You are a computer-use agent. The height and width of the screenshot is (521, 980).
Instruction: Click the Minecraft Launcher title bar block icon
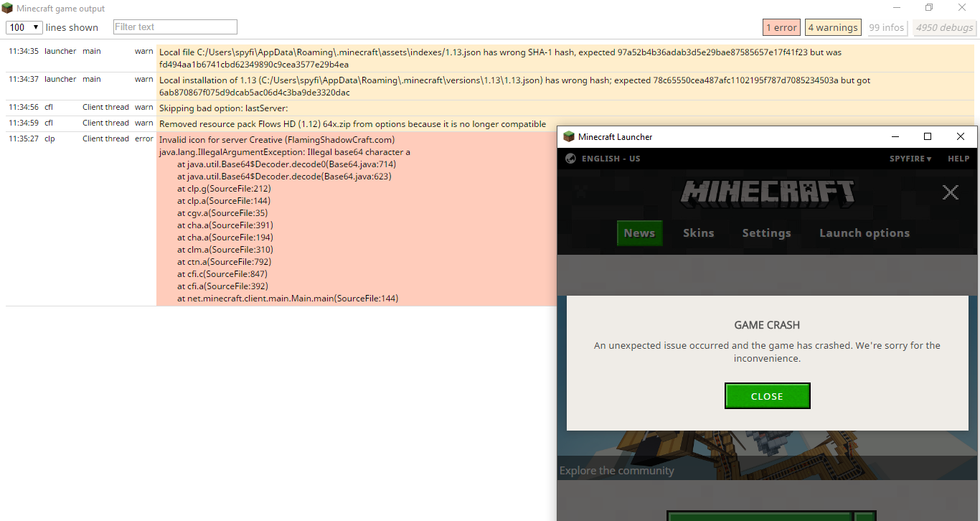[569, 136]
